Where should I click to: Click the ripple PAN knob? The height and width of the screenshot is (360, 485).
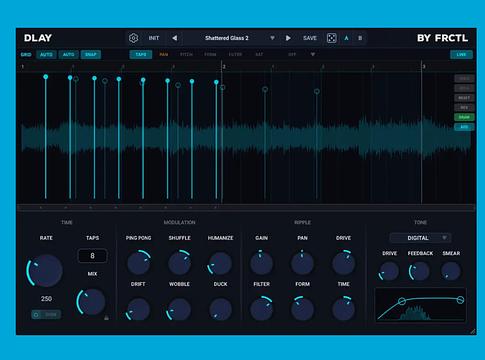coord(302,263)
